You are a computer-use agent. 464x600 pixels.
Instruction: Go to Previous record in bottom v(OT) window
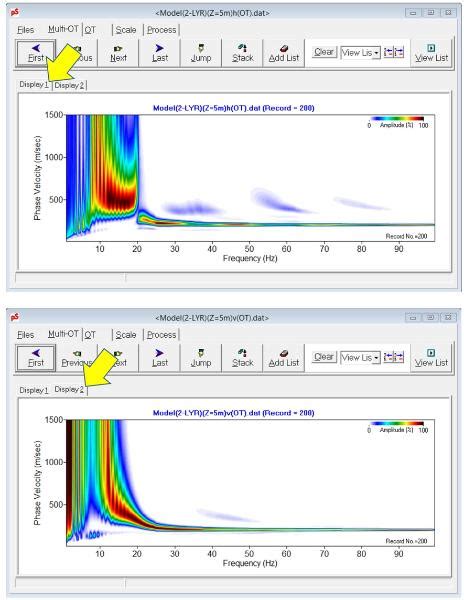77,358
